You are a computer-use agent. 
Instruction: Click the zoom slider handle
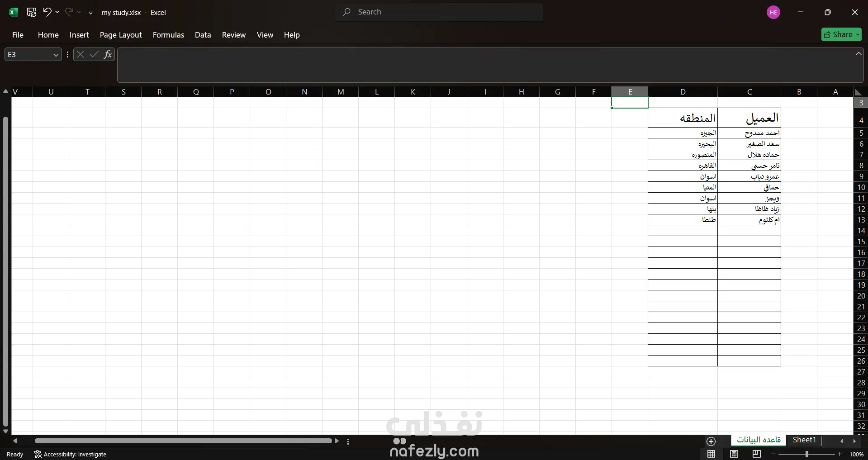[x=806, y=454]
